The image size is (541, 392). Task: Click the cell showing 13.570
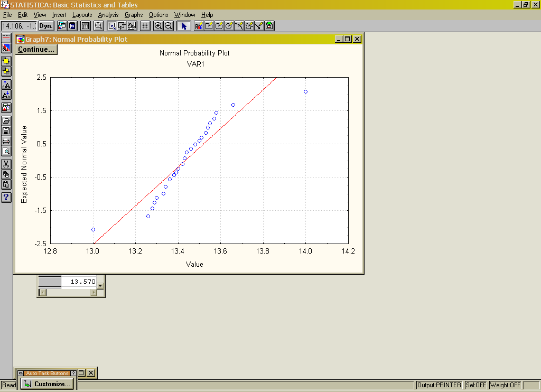click(x=79, y=282)
